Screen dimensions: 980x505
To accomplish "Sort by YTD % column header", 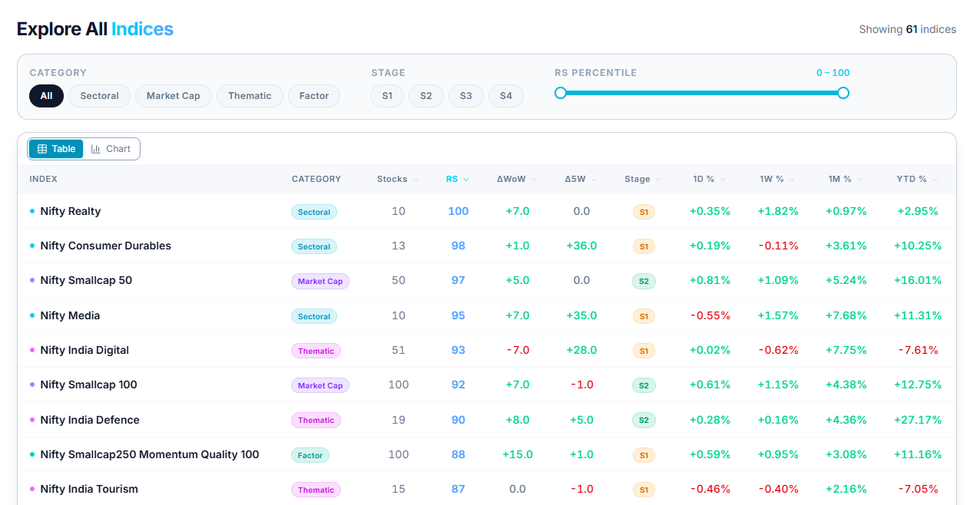I will tap(917, 179).
